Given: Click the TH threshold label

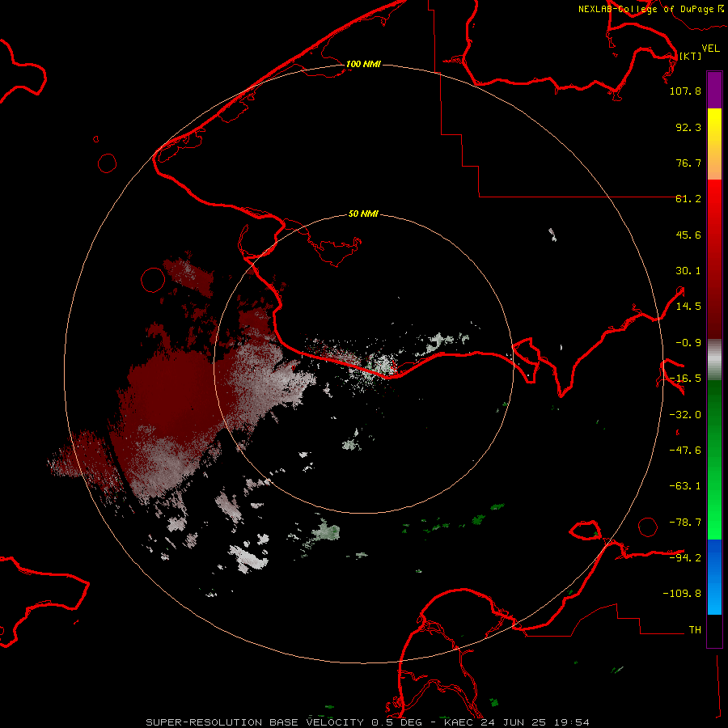Looking at the screenshot, I should pyautogui.click(x=695, y=630).
